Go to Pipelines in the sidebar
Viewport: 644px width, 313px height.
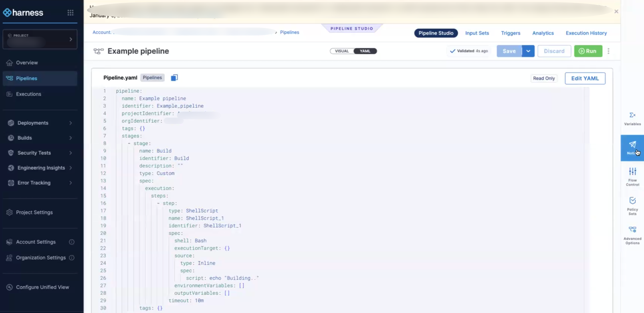(40, 78)
